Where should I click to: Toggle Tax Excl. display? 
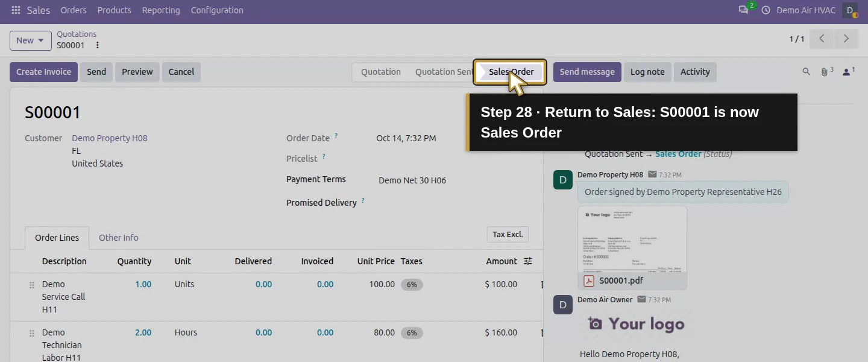point(508,234)
